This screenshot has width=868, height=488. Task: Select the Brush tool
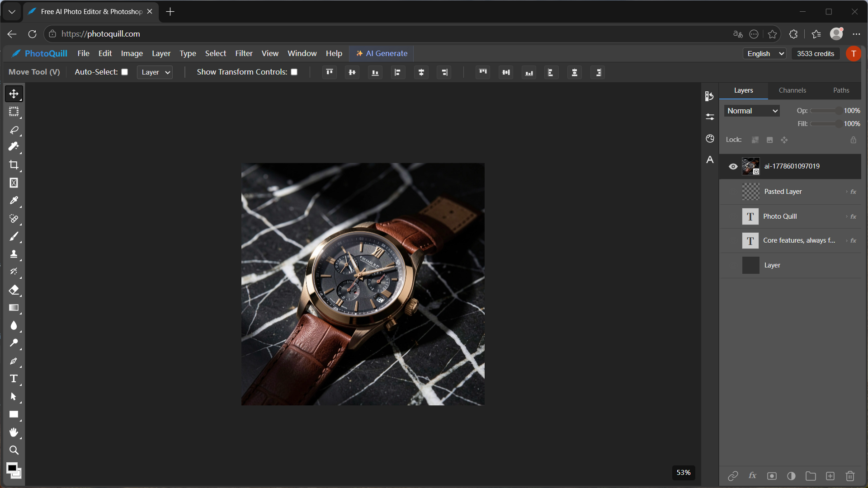point(14,236)
